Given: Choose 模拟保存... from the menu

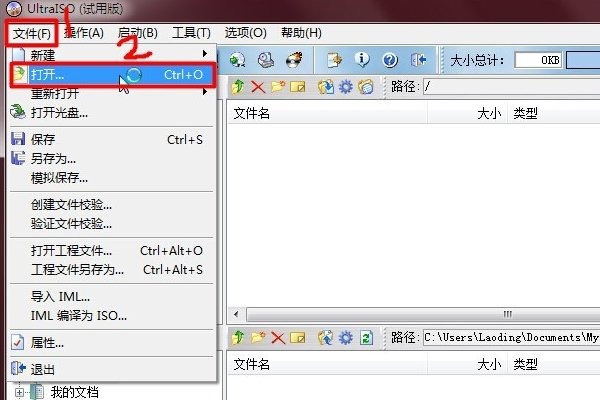Looking at the screenshot, I should point(112,178).
